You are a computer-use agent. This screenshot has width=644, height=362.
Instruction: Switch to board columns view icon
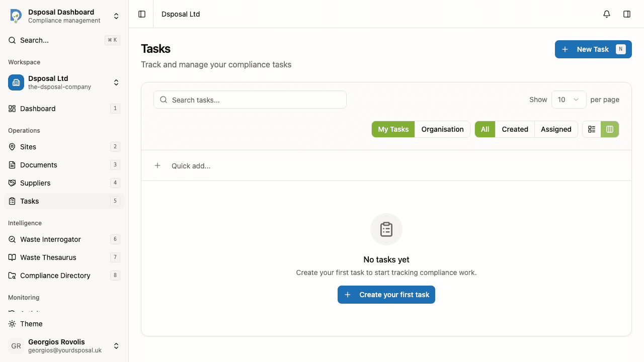point(610,129)
